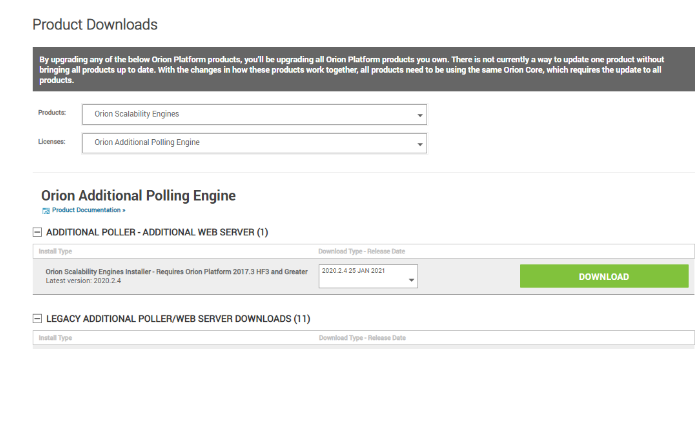Click Download Type header in Additional Poller table
This screenshot has width=700, height=431.
pos(361,250)
